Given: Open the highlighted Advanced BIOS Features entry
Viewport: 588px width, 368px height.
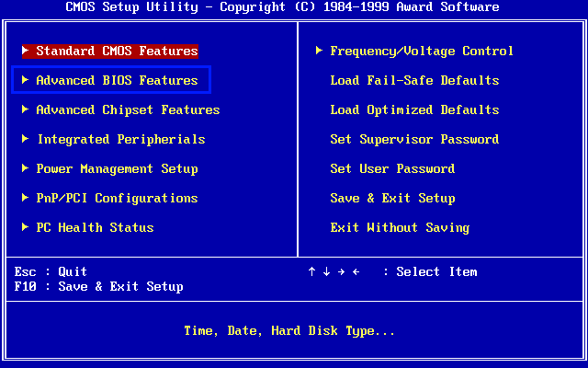Looking at the screenshot, I should (117, 80).
